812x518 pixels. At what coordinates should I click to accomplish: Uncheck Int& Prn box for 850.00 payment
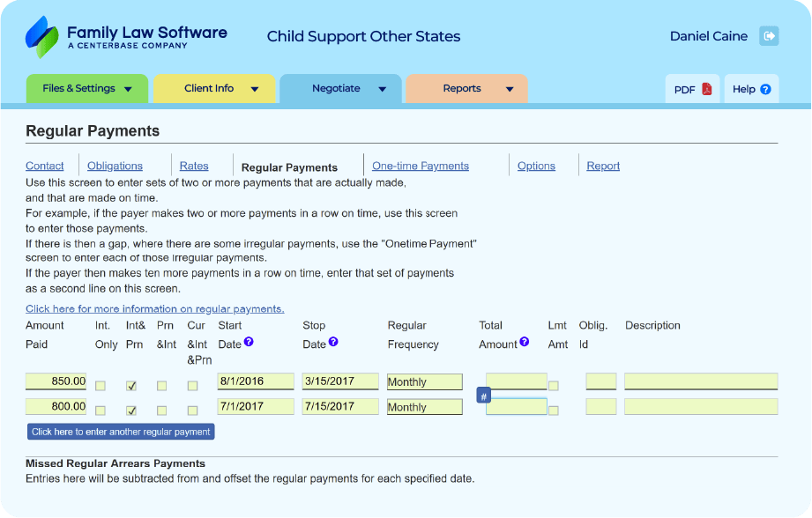pos(131,385)
